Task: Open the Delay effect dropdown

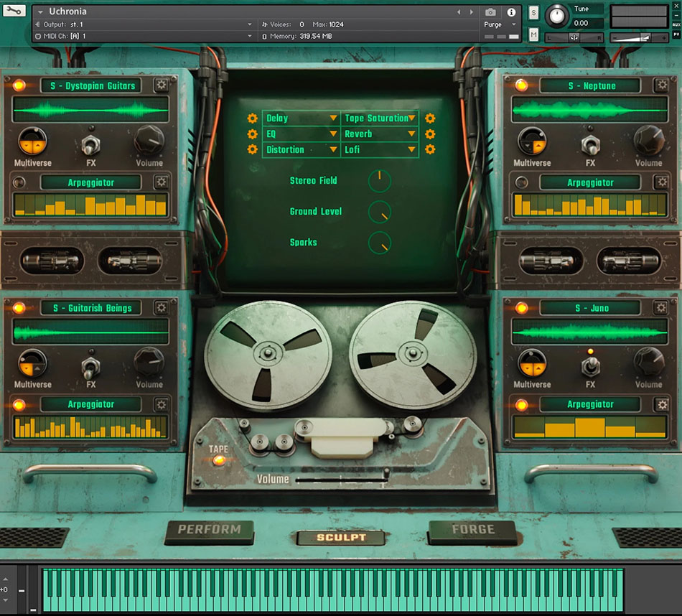Action: [x=301, y=118]
